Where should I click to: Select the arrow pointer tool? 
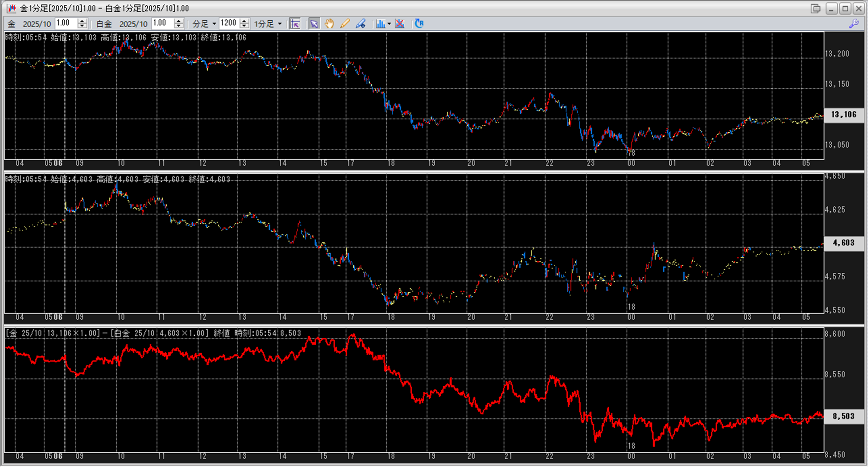coord(314,24)
